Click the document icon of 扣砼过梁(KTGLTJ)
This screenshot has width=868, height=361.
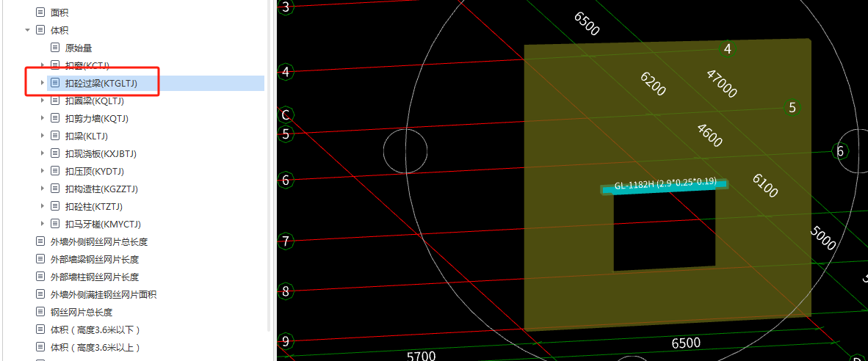click(54, 83)
